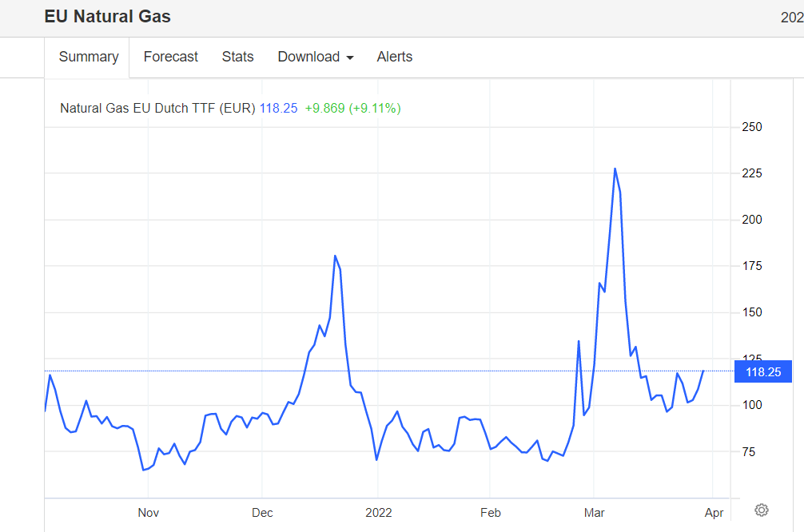Click the March price peak near 225
Image resolution: width=804 pixels, height=532 pixels.
[x=615, y=169]
